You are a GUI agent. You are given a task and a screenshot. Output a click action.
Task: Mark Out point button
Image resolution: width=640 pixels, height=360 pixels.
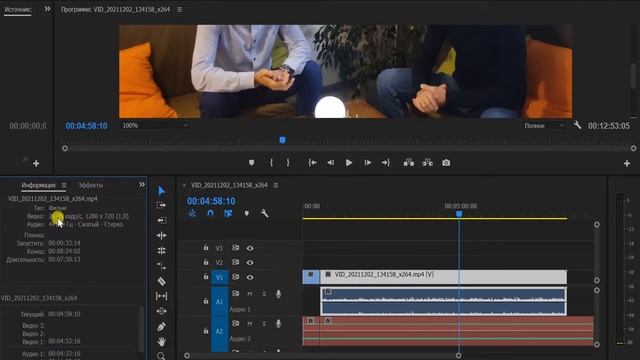coord(288,163)
